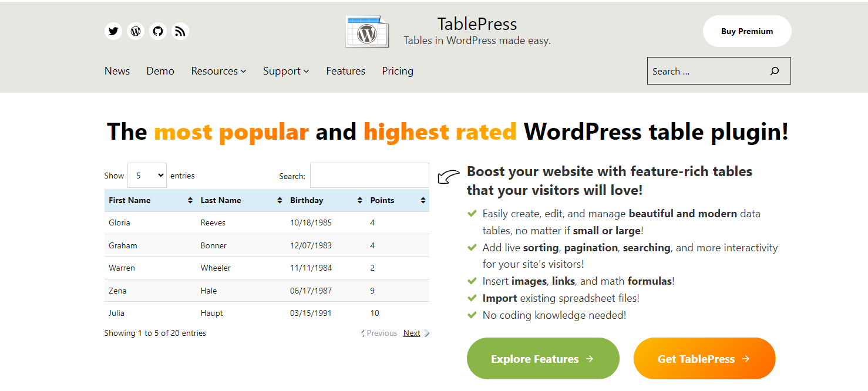This screenshot has height=391, width=868.
Task: Open the Demo menu item
Action: point(160,71)
